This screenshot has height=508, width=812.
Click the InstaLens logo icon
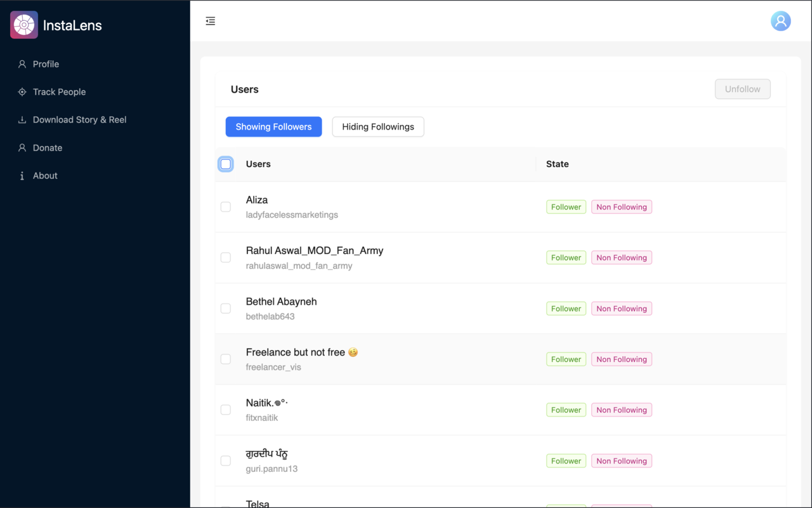pyautogui.click(x=24, y=25)
